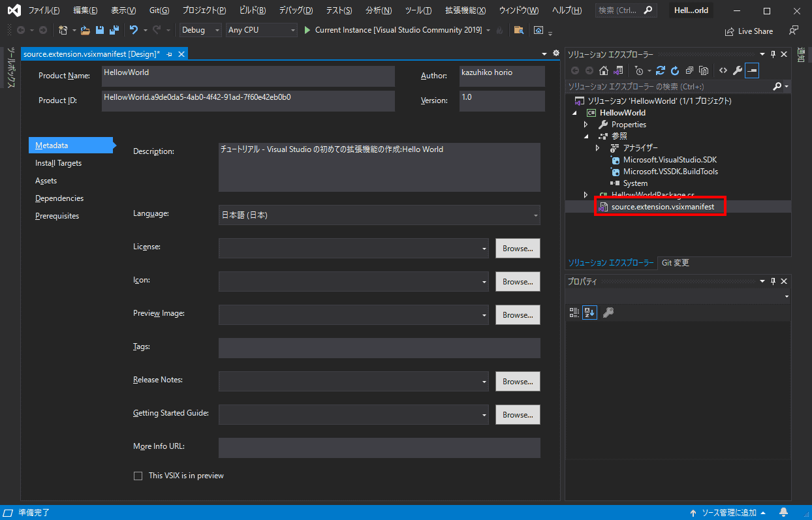The image size is (812, 520).
Task: Expand the アナライザー node
Action: (x=597, y=147)
